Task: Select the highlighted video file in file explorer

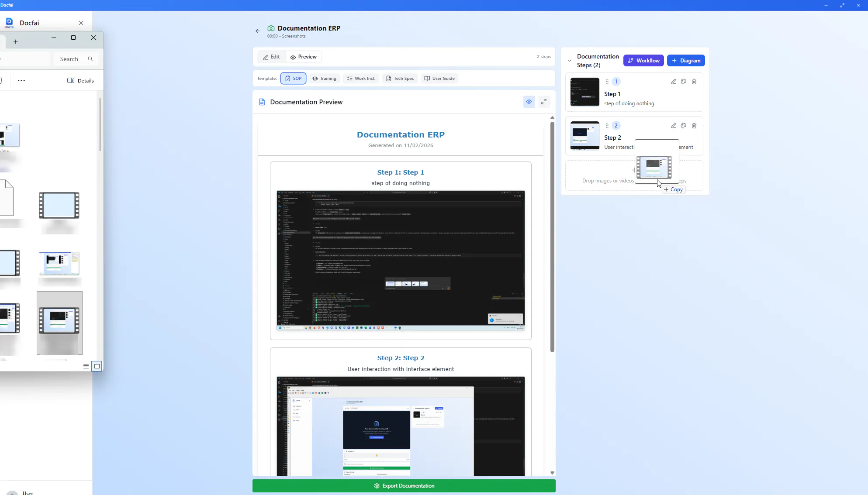Action: [x=59, y=323]
